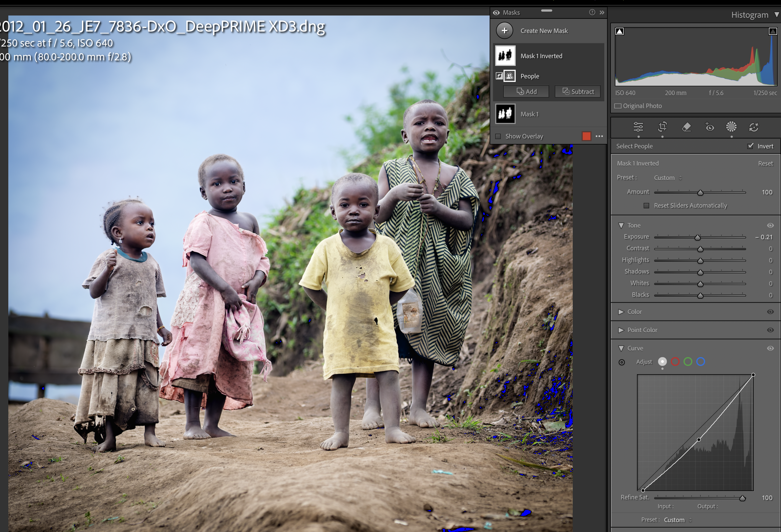The width and height of the screenshot is (781, 532).
Task: Click the Subtract button
Action: click(x=578, y=92)
